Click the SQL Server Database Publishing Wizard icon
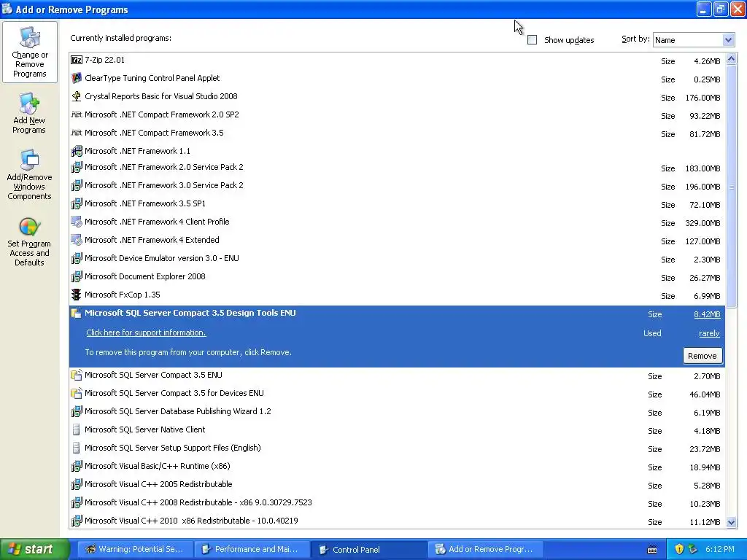This screenshot has height=560, width=747. click(x=76, y=411)
